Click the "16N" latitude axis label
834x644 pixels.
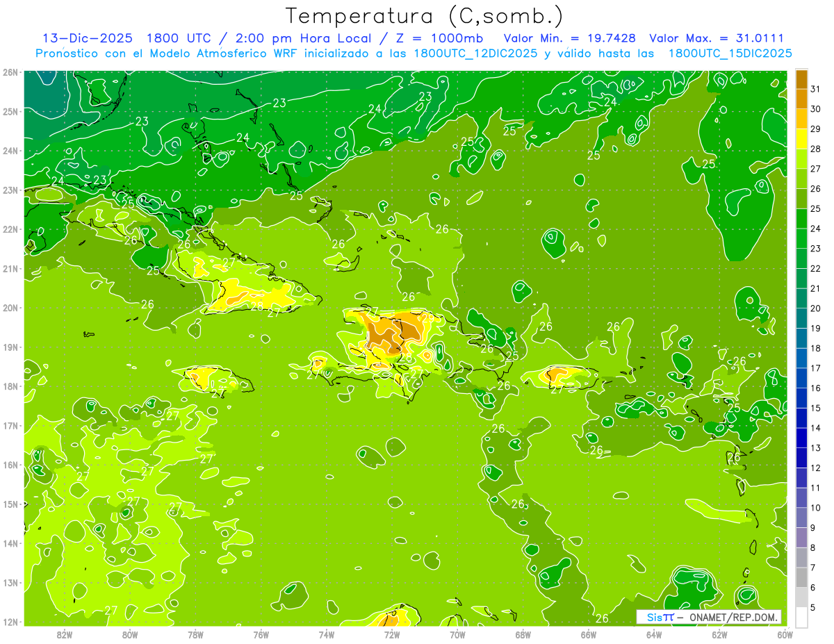click(x=10, y=465)
